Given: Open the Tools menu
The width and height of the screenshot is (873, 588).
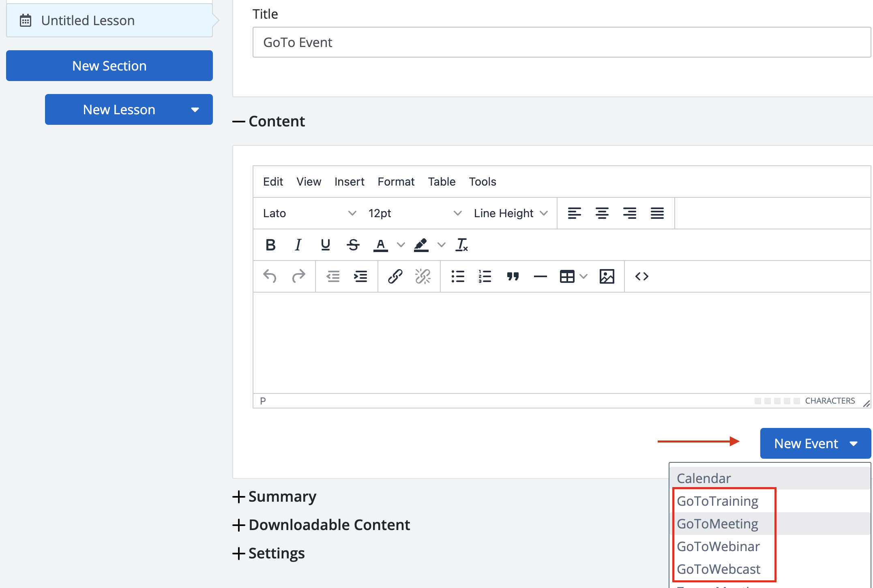Looking at the screenshot, I should pos(483,182).
